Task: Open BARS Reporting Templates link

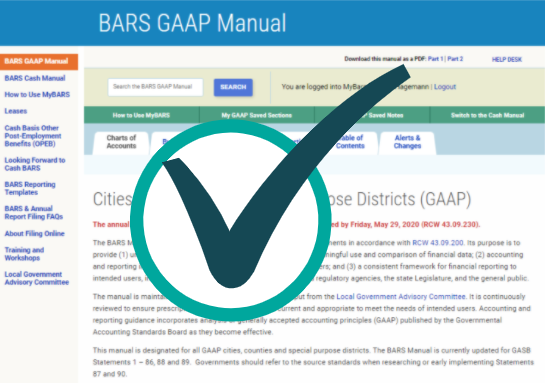Action: pyautogui.click(x=30, y=188)
